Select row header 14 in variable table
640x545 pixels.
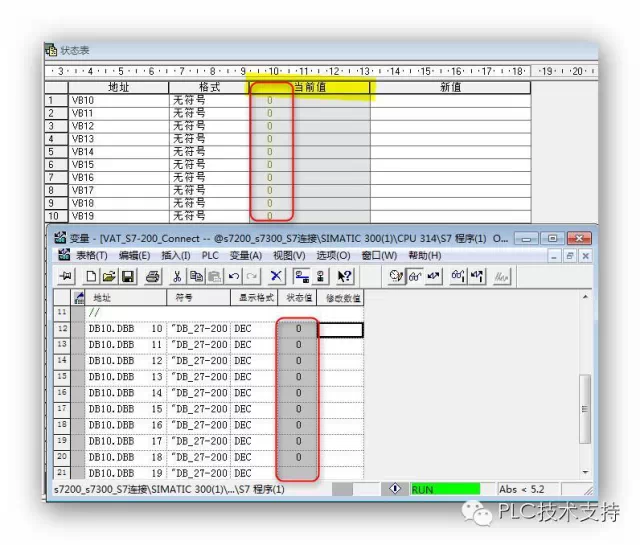coord(62,360)
